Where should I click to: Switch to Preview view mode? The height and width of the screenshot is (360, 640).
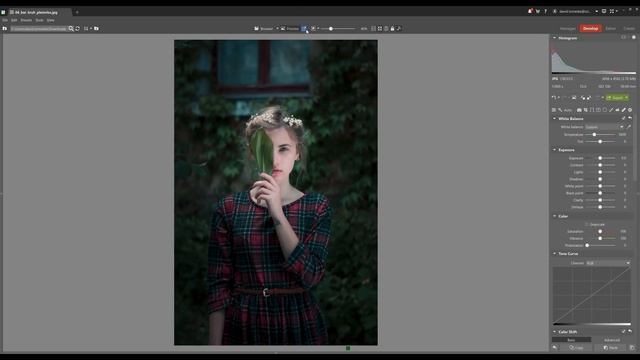tap(290, 29)
